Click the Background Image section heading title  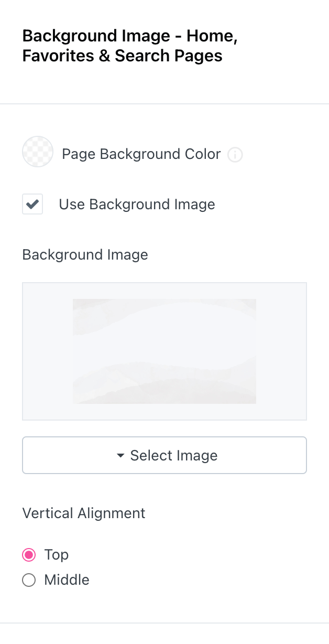(x=130, y=46)
